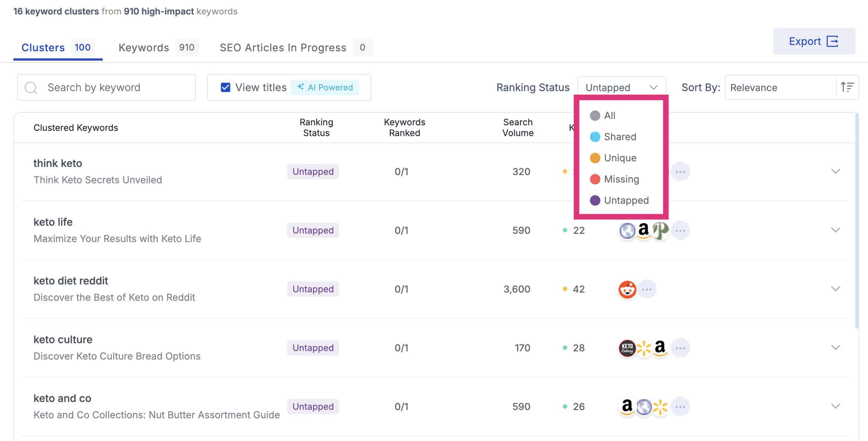Click the Reddit icon in keto diet reddit row
Viewport: 868px width, 441px height.
click(627, 289)
